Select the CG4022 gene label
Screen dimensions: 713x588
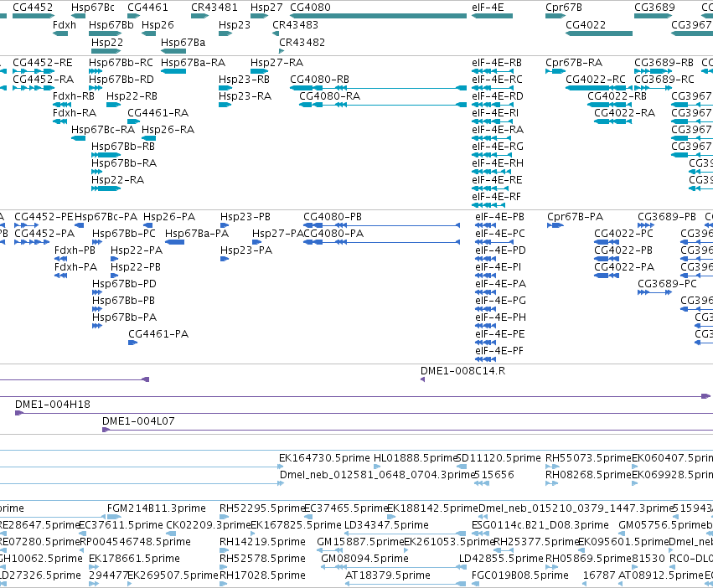pyautogui.click(x=586, y=24)
